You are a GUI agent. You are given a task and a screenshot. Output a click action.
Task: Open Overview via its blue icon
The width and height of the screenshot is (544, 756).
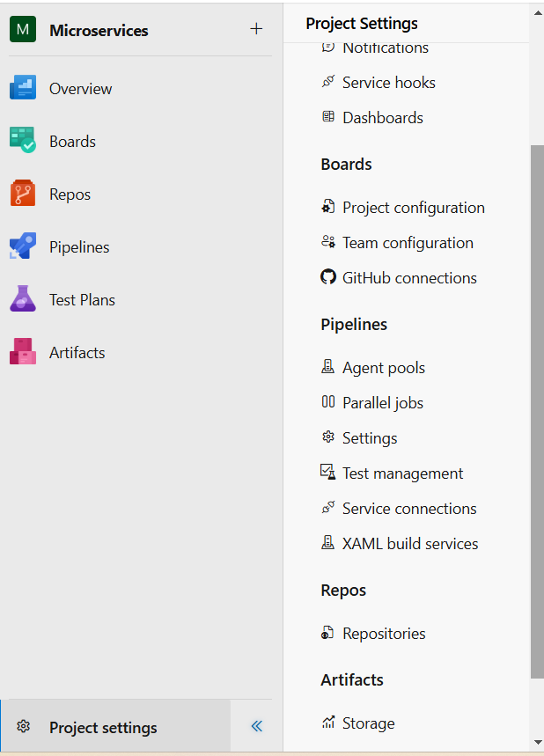click(23, 87)
